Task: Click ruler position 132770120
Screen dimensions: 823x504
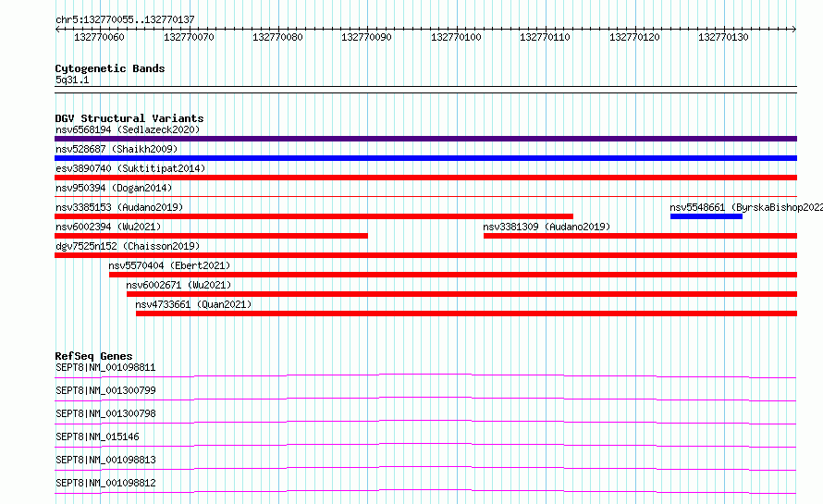Action: [x=634, y=37]
